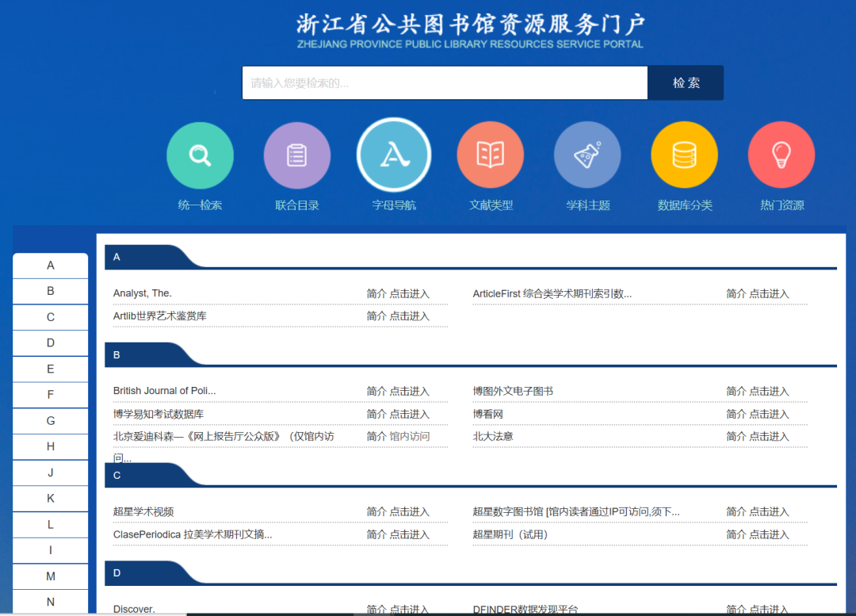The image size is (856, 616).
Task: Click 点击进入 for ArticleFirst
Action: click(x=769, y=294)
